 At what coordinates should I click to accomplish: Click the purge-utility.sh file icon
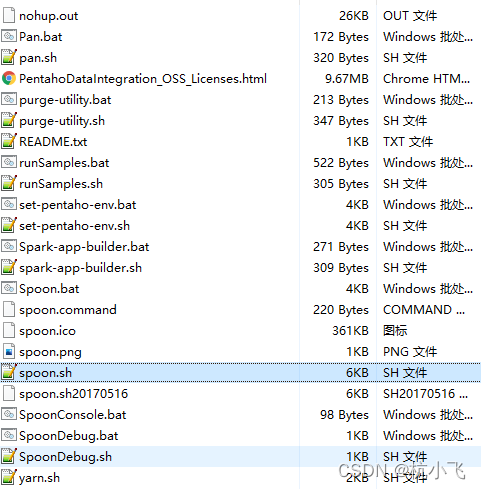point(9,120)
